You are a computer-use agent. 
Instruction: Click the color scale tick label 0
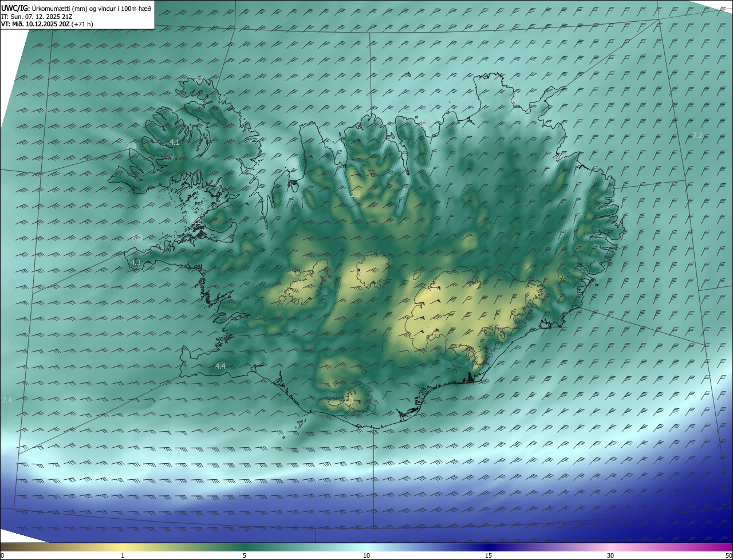click(x=2, y=555)
